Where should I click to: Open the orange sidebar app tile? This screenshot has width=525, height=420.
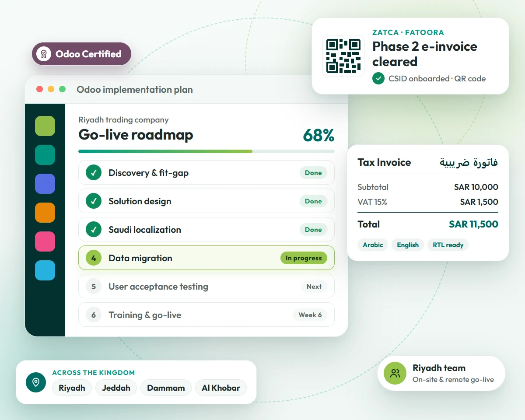45,213
